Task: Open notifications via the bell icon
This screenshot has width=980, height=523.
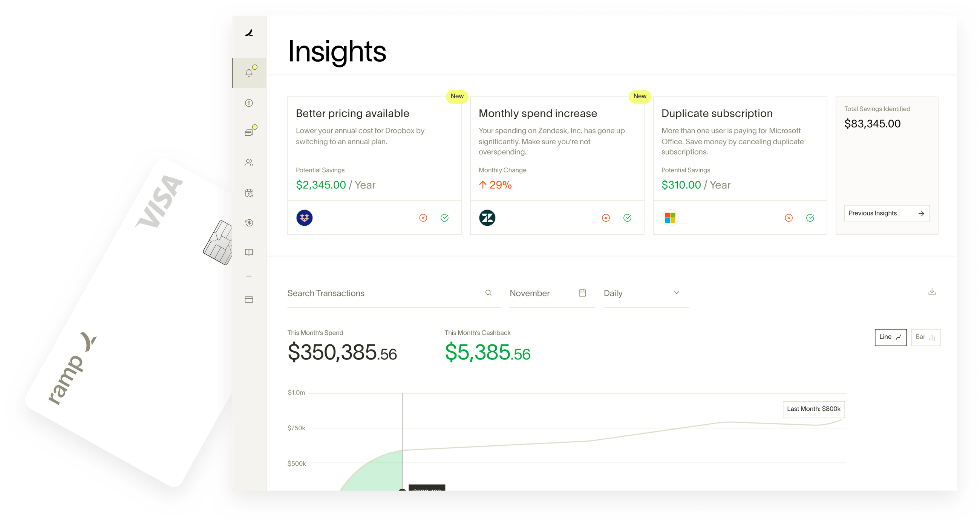Action: 249,72
